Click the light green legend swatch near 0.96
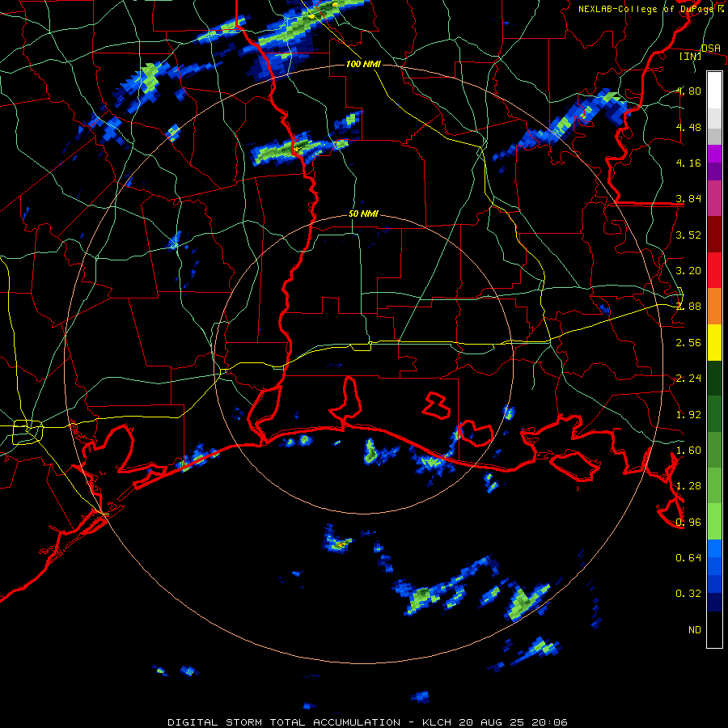 point(714,522)
